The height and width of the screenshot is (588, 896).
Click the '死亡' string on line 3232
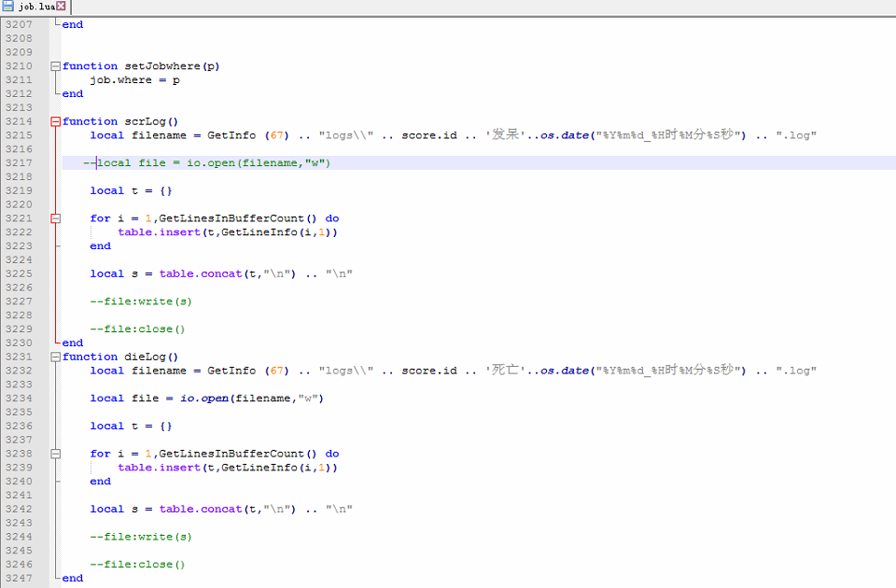point(505,371)
